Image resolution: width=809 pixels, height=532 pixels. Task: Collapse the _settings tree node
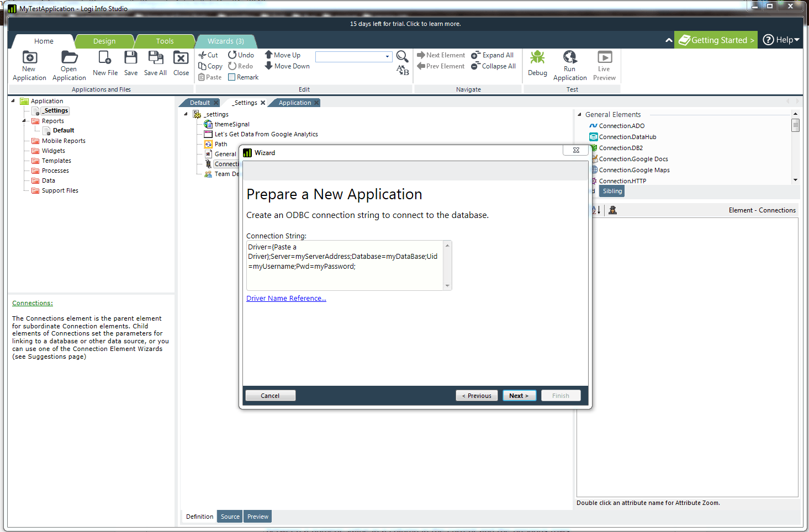186,114
